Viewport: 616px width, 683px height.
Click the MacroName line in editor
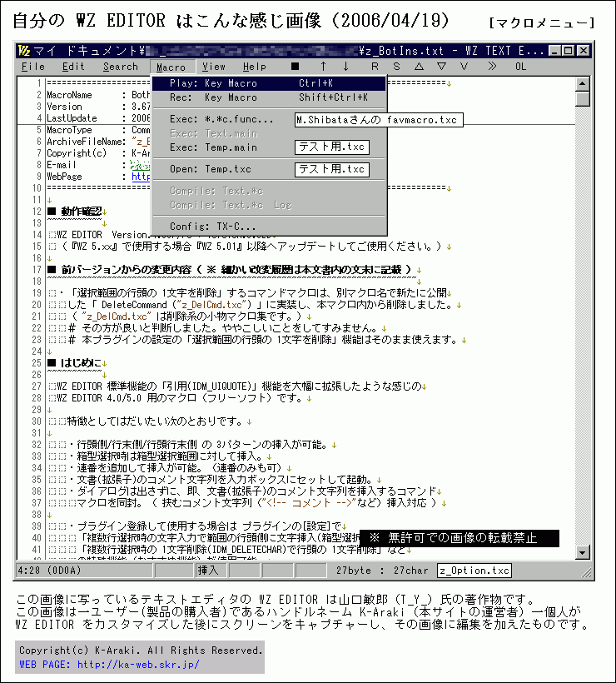[98, 95]
